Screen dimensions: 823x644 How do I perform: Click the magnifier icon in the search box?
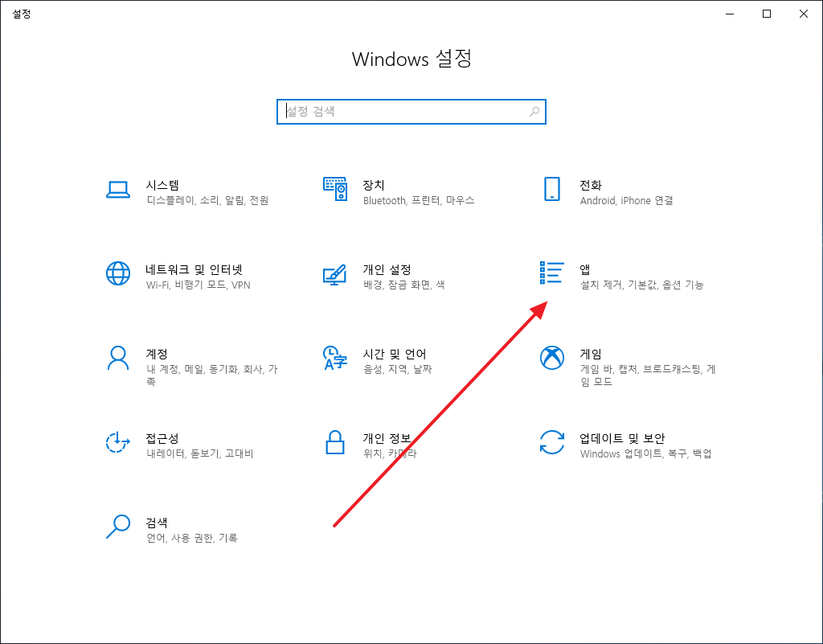point(534,111)
